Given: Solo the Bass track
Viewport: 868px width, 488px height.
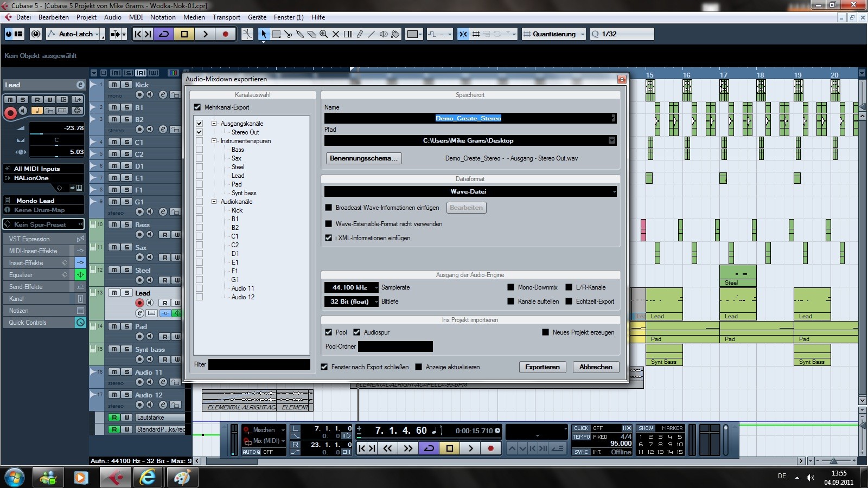Looking at the screenshot, I should (x=126, y=224).
